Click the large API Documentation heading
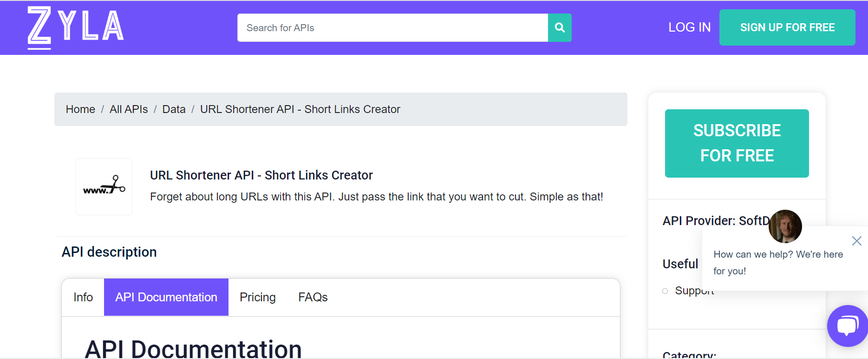Image resolution: width=868 pixels, height=359 pixels. point(193,349)
